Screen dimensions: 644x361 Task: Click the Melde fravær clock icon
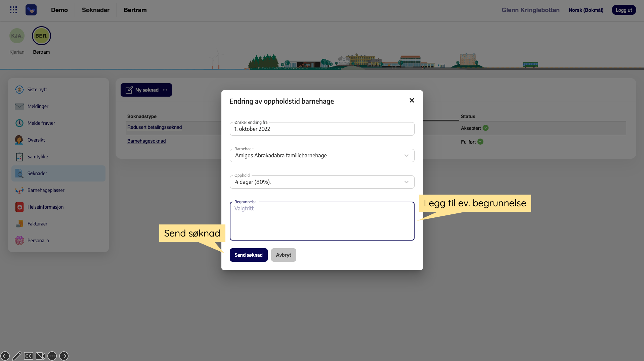click(x=19, y=123)
